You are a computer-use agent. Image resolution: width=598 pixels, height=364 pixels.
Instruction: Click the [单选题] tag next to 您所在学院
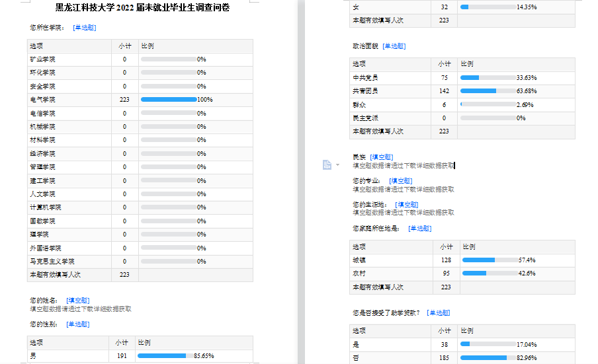tap(84, 28)
